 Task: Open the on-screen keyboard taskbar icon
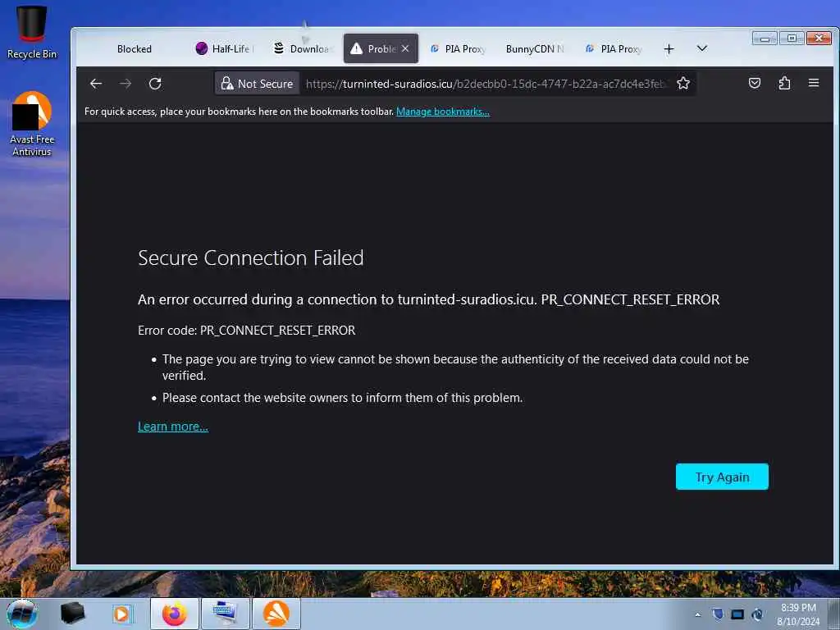[x=225, y=614]
